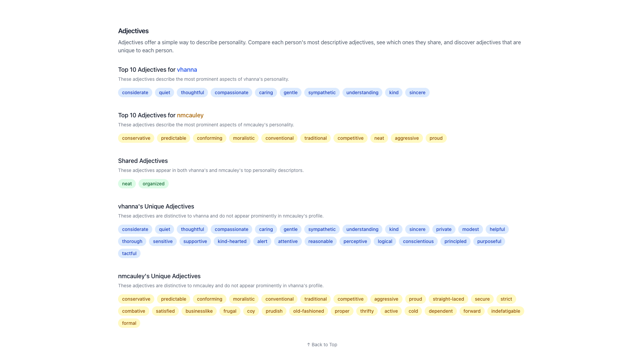
Task: Click the 'businesslike' adjective tag
Action: pyautogui.click(x=199, y=311)
